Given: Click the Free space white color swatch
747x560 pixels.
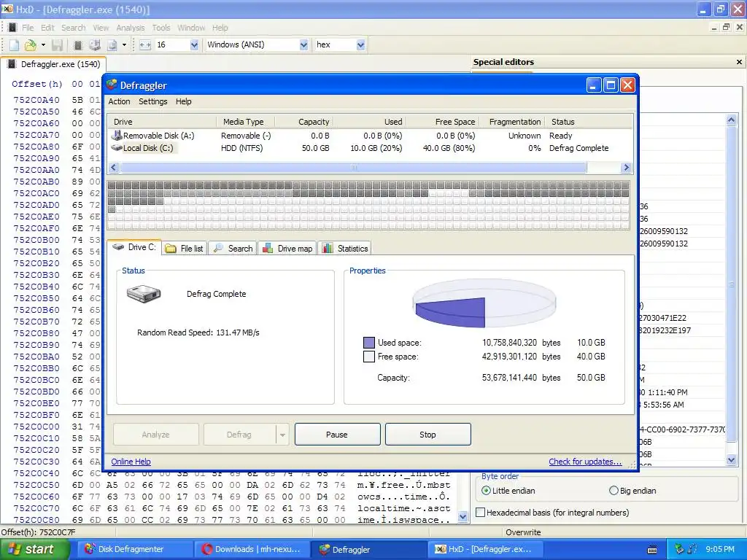Looking at the screenshot, I should 369,357.
